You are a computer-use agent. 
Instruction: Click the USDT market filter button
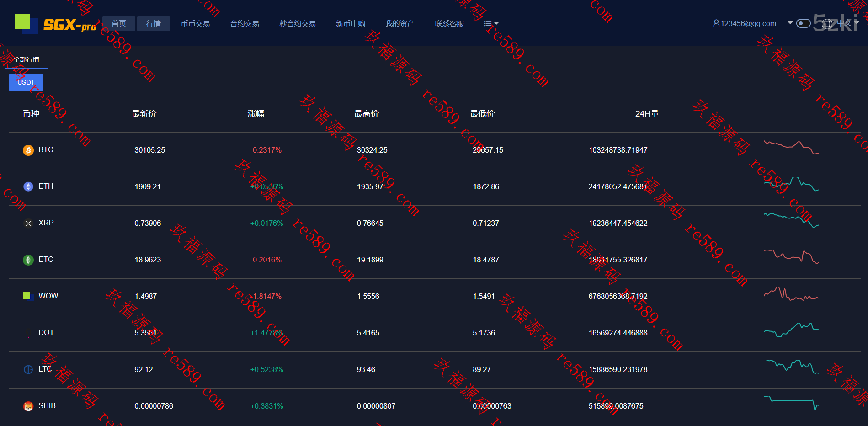pos(26,82)
